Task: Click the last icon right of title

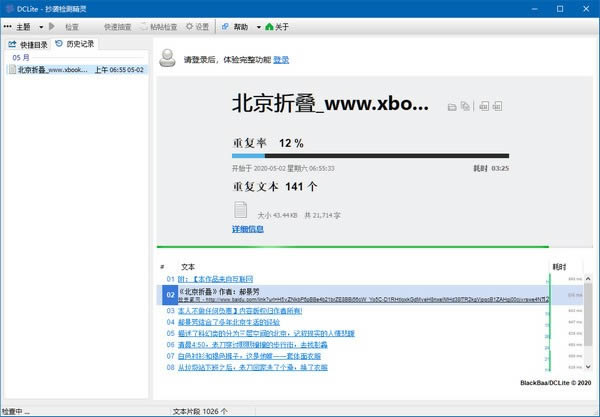Action: 499,106
